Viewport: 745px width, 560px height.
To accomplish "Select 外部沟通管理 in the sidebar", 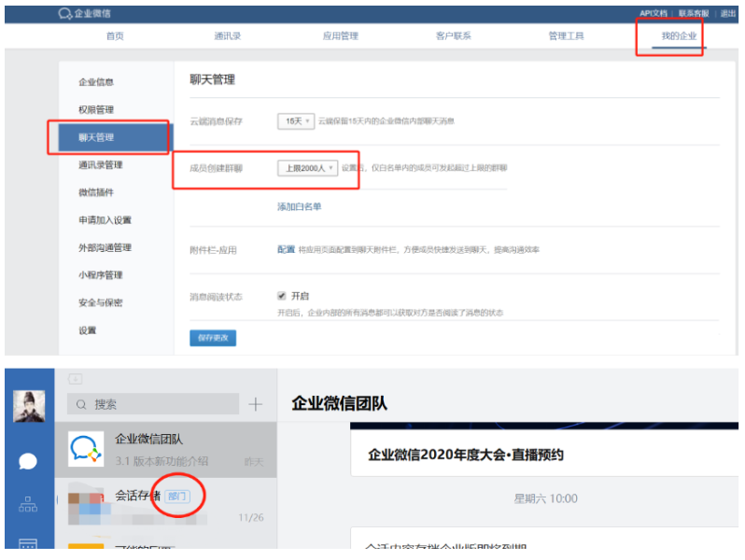I will [105, 247].
